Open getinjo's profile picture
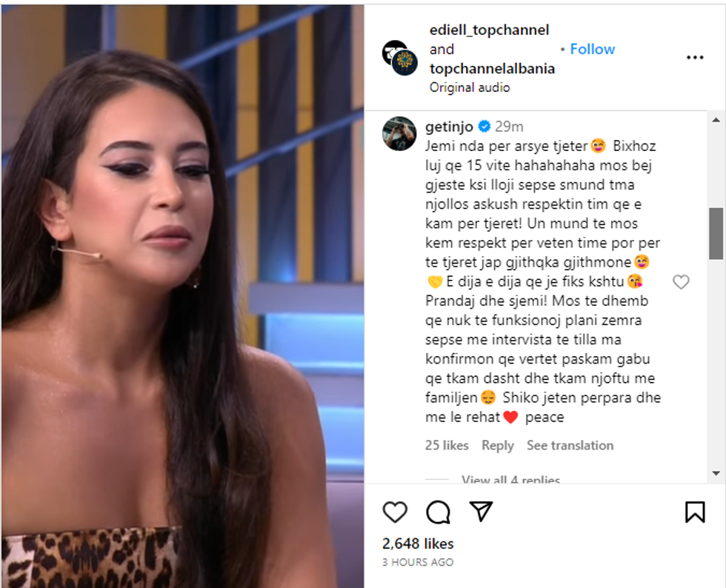The image size is (726, 588). (x=399, y=134)
